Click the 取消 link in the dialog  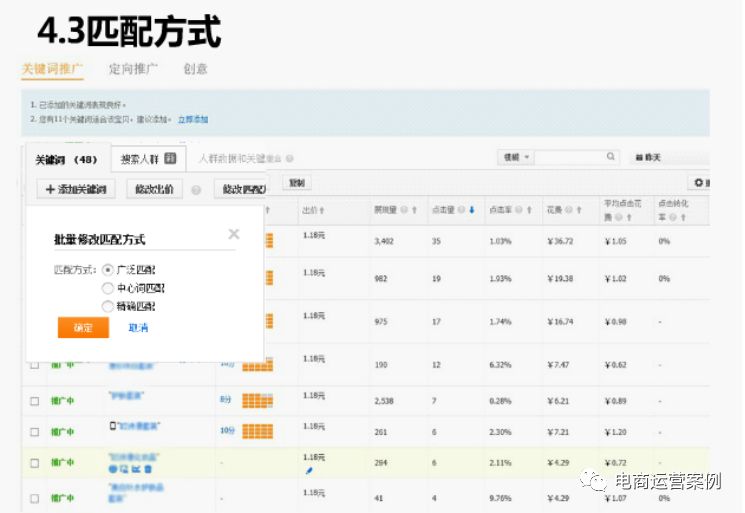(x=138, y=327)
